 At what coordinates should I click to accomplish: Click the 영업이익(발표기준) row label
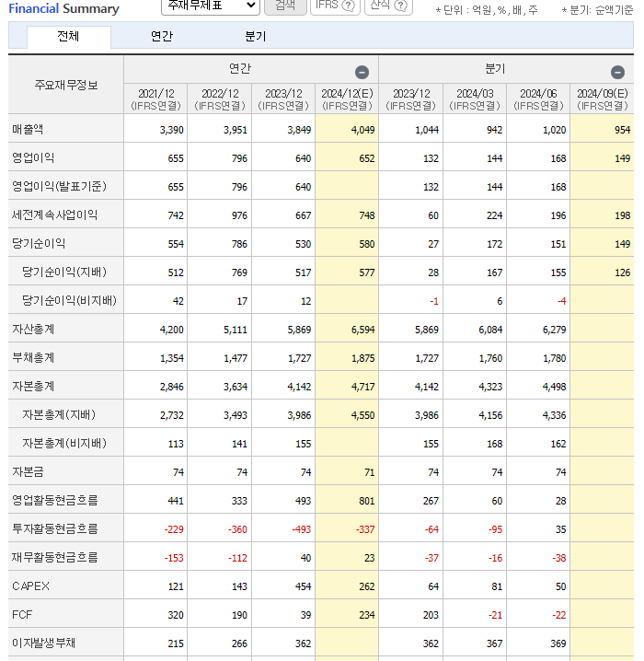[59, 186]
